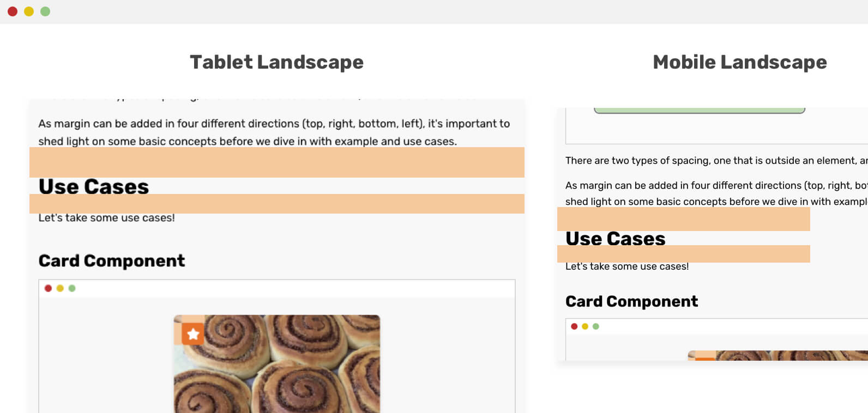
Task: Click the green bar at the top of the mobile preview
Action: 700,111
